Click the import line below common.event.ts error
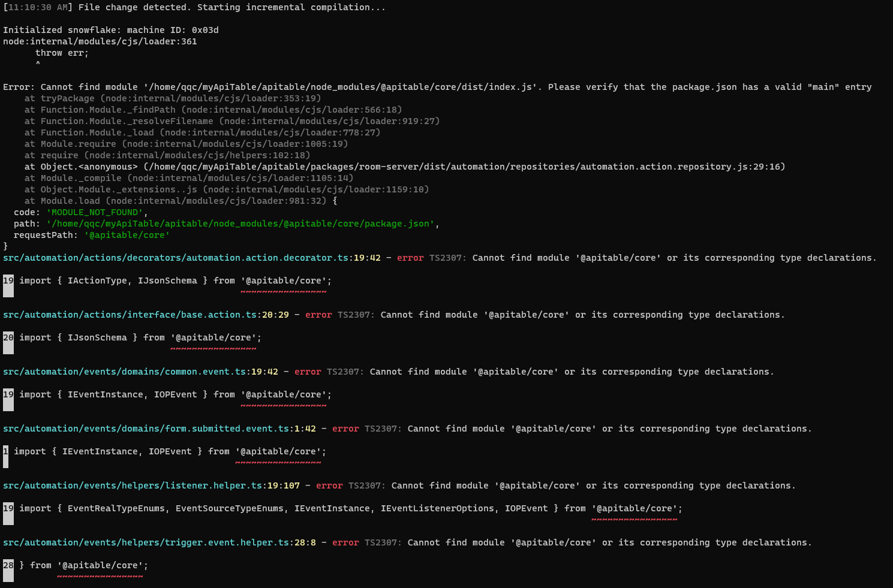Screen dimensions: 893x588 point(175,394)
